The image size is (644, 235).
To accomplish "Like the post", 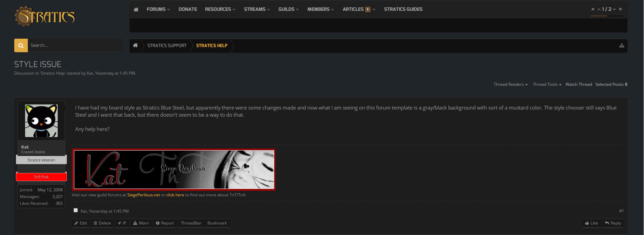I will click(591, 223).
